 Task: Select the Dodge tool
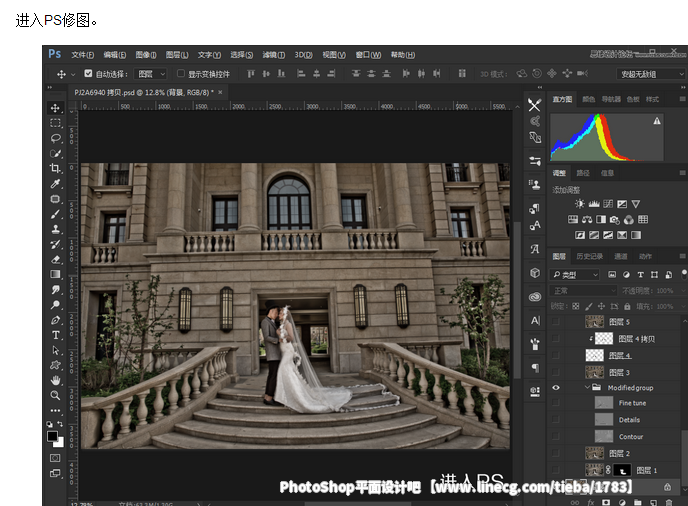coord(55,305)
